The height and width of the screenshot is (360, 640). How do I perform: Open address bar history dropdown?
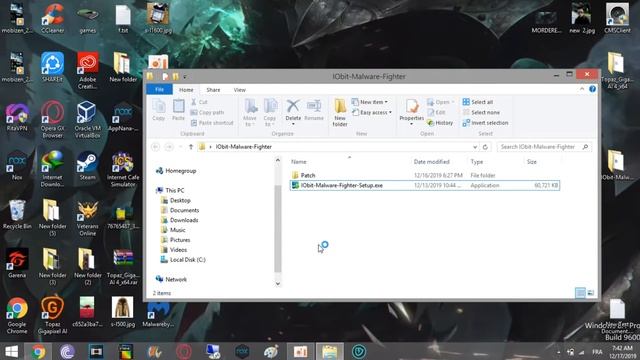tap(475, 147)
